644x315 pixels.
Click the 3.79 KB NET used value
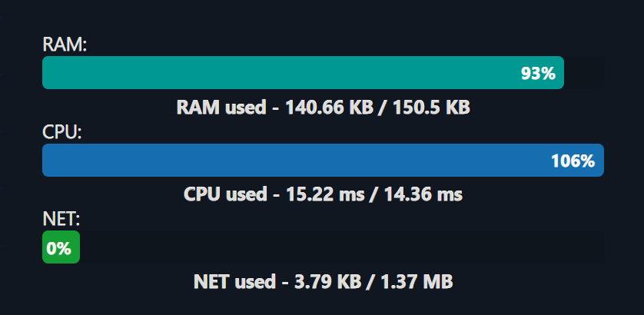click(x=327, y=282)
